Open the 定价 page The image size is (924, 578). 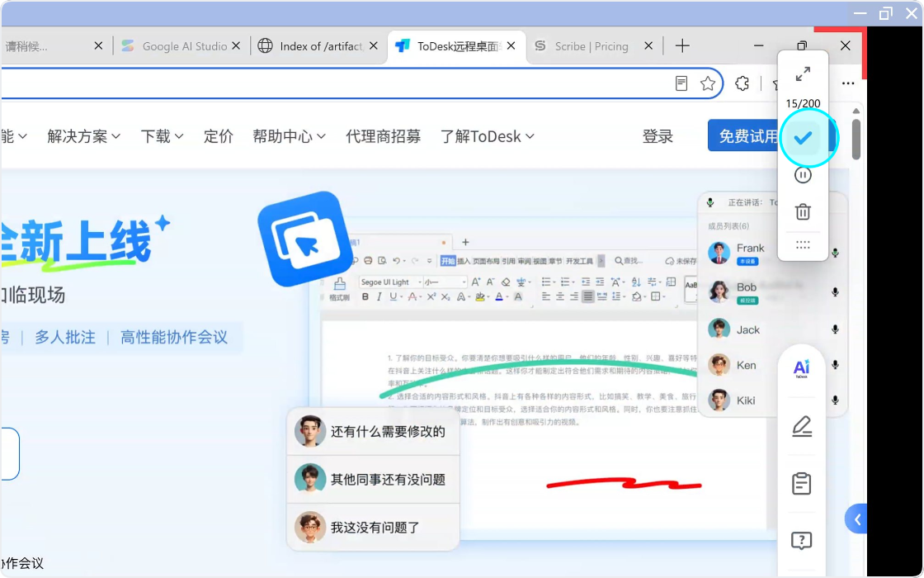click(x=218, y=136)
